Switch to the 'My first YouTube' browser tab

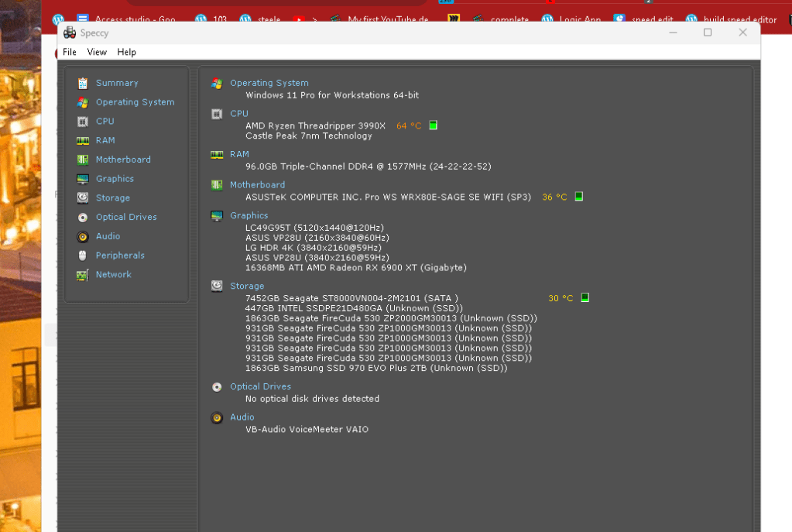(x=379, y=19)
